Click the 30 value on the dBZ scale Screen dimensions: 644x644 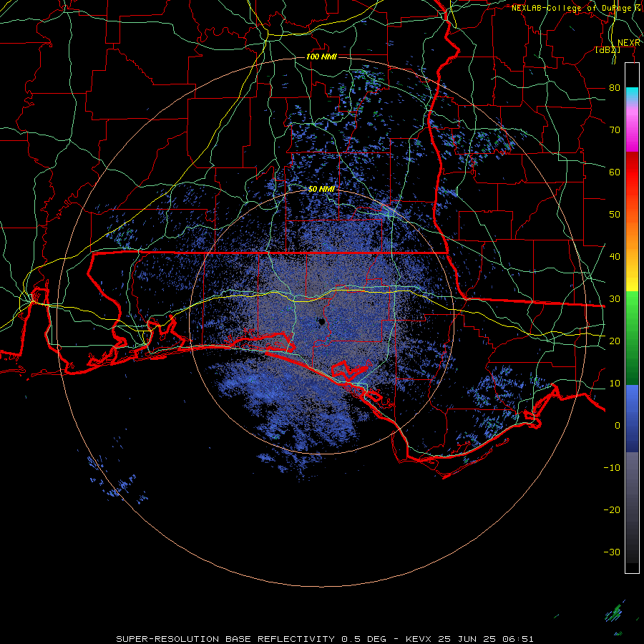pyautogui.click(x=615, y=299)
